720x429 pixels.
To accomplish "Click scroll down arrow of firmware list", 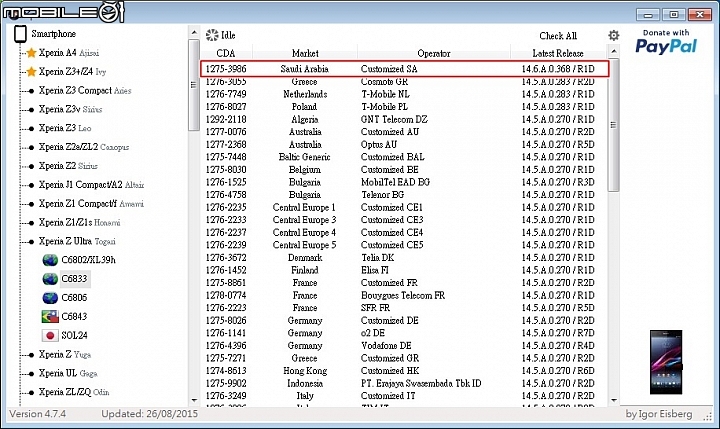I will 614,401.
